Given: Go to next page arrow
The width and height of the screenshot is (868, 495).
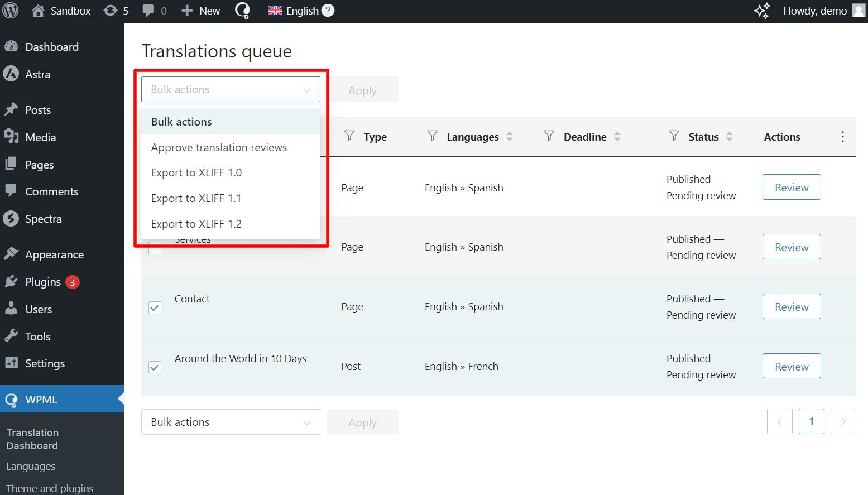Looking at the screenshot, I should click(x=843, y=422).
